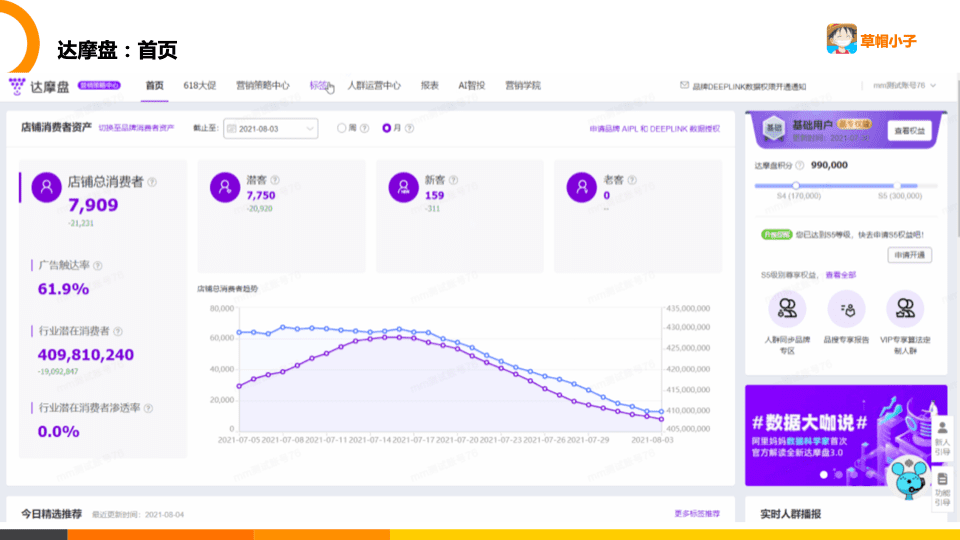Open 功能引导 side icon

coord(942,489)
